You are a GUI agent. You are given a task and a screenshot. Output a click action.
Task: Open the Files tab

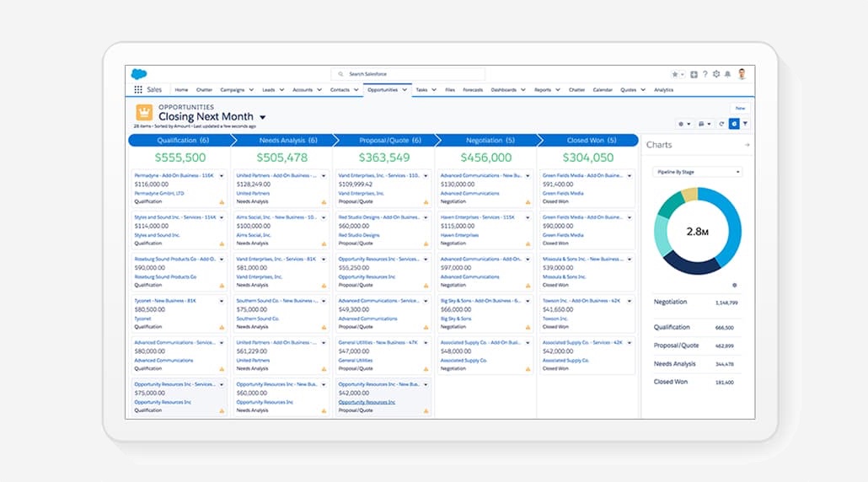point(450,89)
